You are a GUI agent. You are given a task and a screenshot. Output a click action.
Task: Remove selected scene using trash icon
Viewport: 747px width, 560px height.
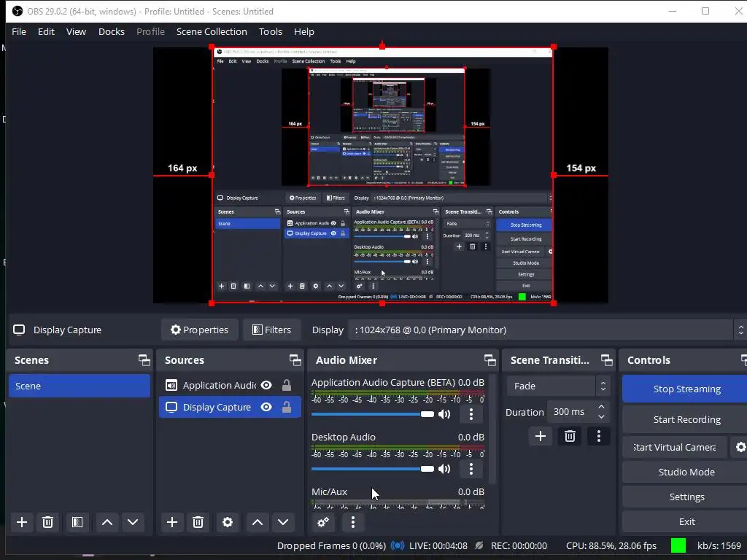(47, 522)
